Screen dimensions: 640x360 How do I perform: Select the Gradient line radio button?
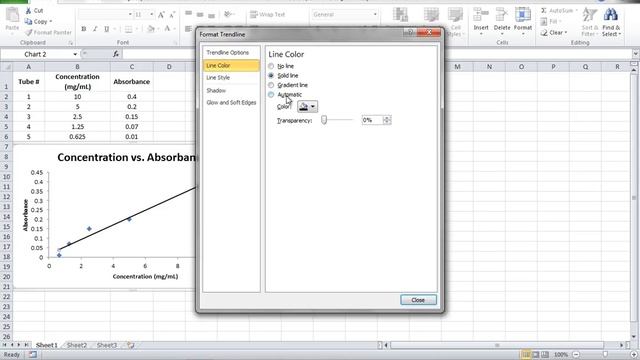[x=271, y=85]
